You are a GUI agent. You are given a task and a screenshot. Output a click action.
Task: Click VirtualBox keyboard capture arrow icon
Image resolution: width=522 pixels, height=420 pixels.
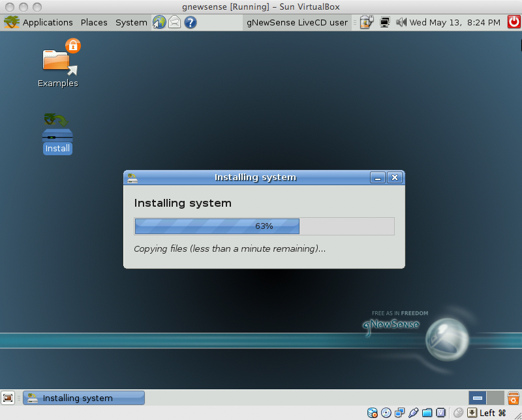tap(472, 413)
